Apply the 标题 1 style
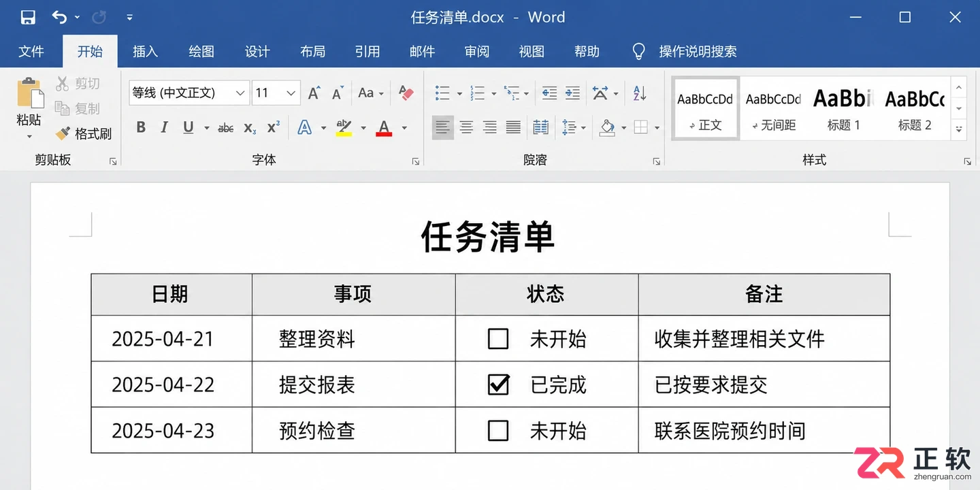 click(843, 109)
